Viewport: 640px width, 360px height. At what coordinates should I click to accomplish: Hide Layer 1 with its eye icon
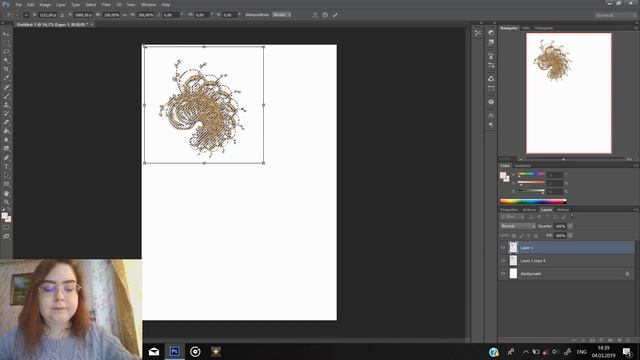503,247
